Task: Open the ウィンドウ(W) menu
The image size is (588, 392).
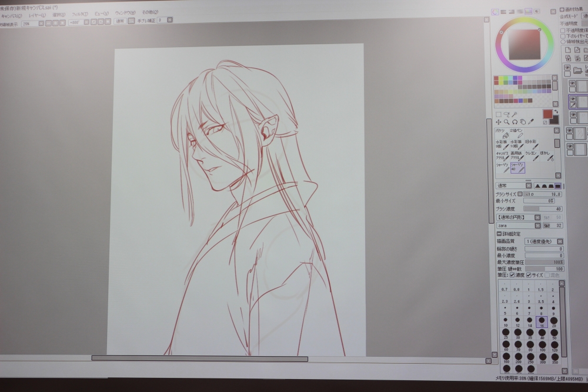Action: click(125, 13)
